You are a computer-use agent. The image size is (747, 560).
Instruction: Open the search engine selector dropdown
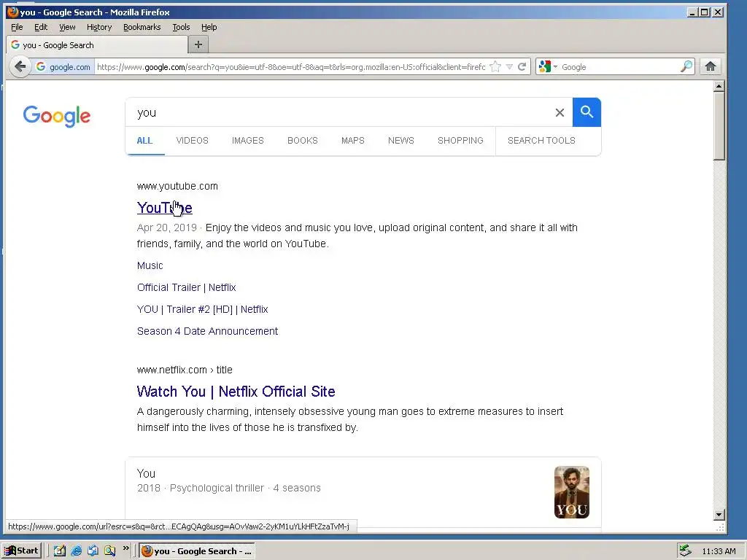(547, 66)
